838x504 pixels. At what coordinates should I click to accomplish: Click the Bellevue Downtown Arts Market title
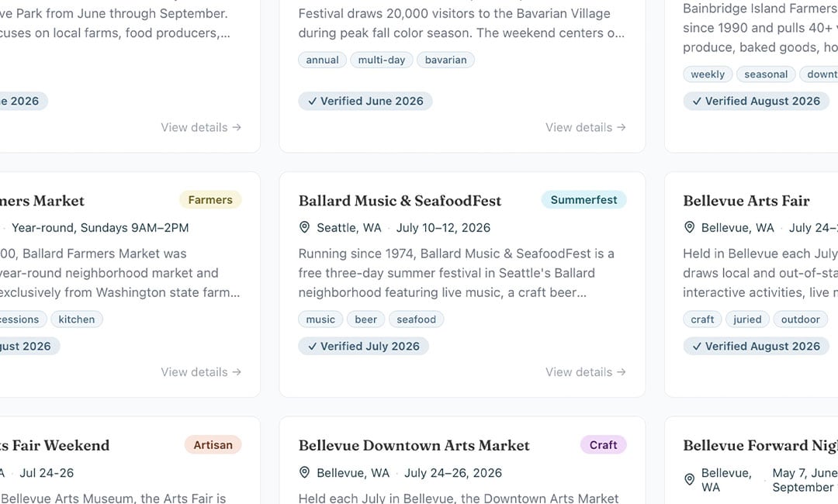414,445
